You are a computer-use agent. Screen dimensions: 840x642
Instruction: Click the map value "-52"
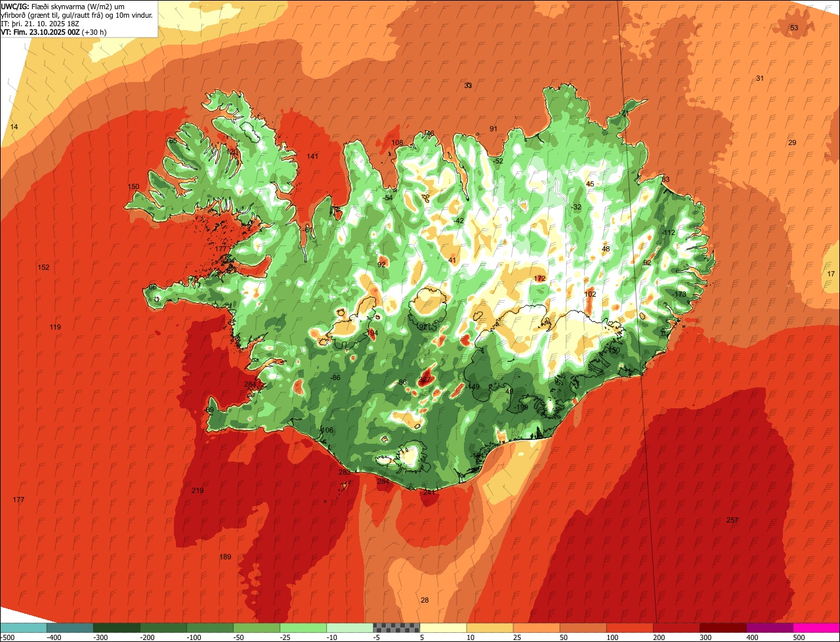[497, 161]
